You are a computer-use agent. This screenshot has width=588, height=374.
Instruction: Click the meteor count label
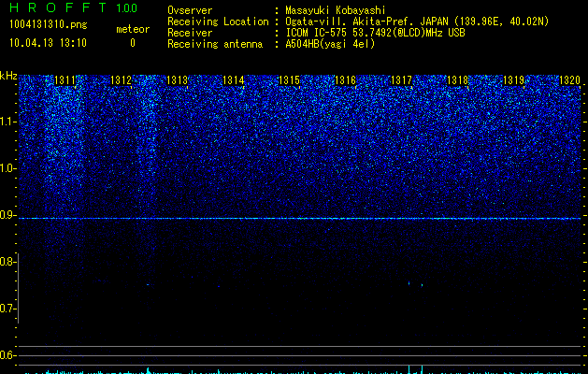(x=133, y=29)
